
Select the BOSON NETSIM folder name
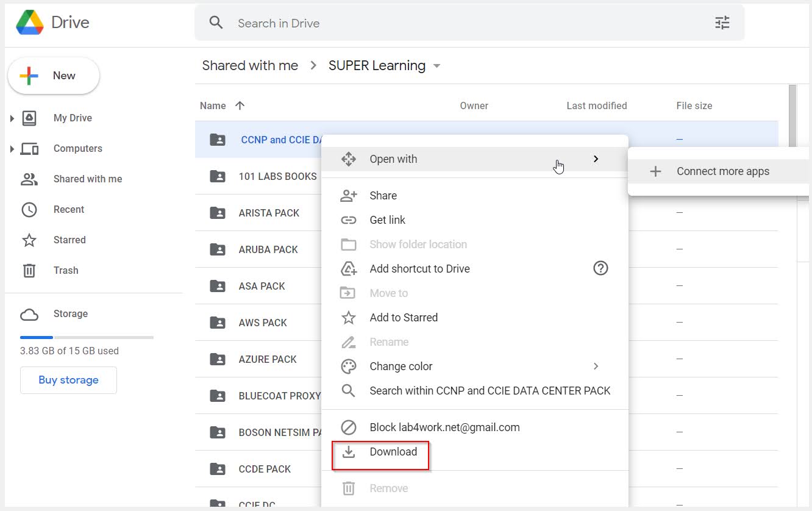coord(280,432)
